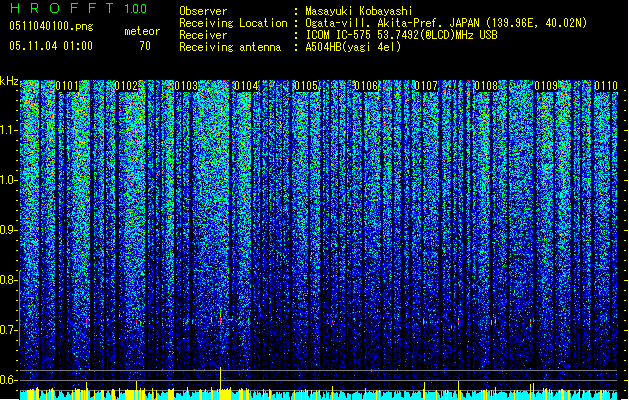Click the kHz axis unit label
Image resolution: width=629 pixels, height=400 pixels.
click(x=9, y=81)
